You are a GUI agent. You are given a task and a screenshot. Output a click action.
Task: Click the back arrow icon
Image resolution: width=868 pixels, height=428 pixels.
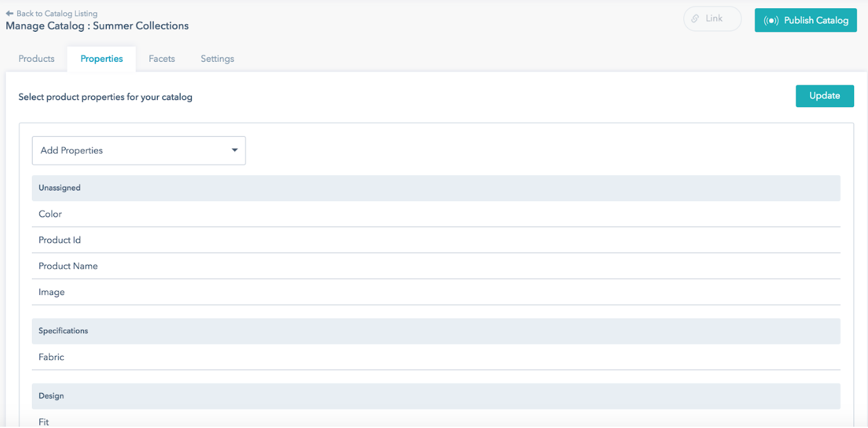point(10,13)
